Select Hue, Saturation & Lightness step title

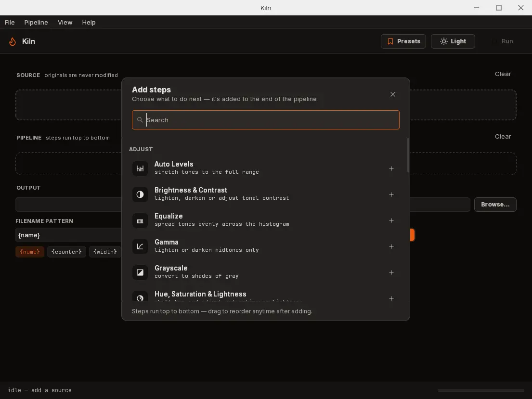tap(200, 294)
